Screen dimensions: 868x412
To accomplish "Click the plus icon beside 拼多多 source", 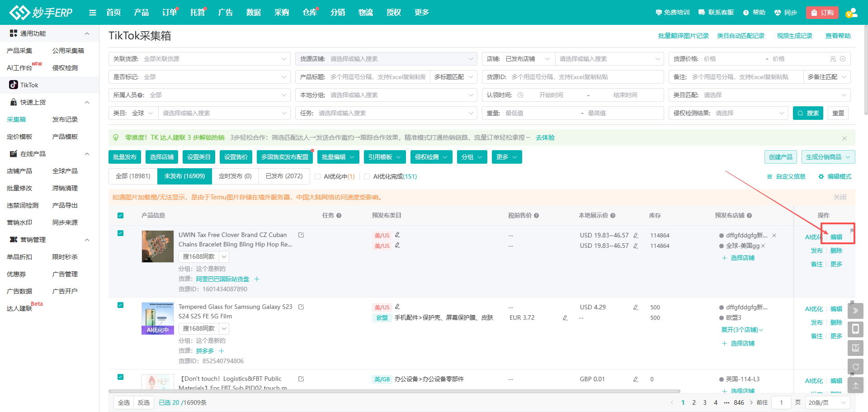I will 222,351.
